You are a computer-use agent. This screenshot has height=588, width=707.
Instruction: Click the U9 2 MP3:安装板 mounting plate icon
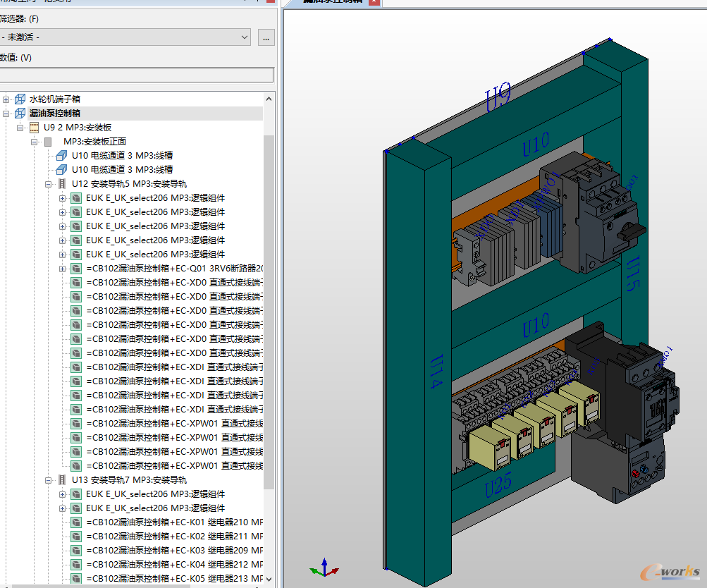(x=35, y=128)
